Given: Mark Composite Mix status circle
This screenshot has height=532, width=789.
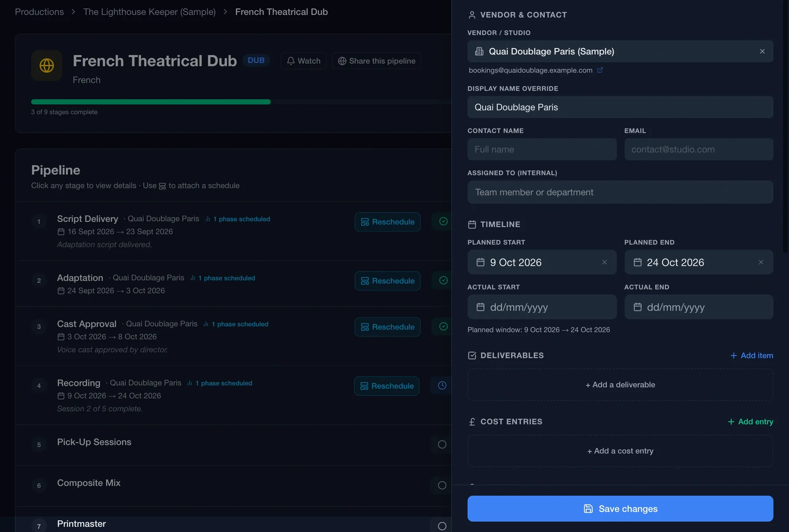Looking at the screenshot, I should click(442, 486).
